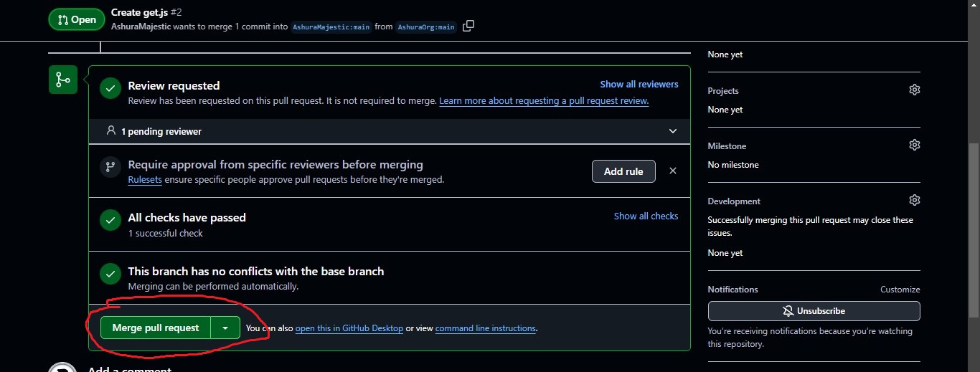Click the 'Review requested' heading
The image size is (980, 372).
(x=174, y=85)
